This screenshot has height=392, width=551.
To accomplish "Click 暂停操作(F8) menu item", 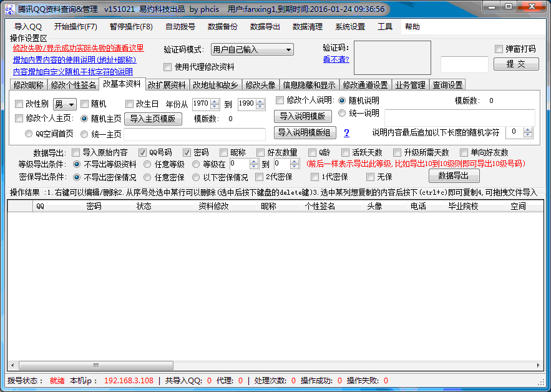I will 131,27.
